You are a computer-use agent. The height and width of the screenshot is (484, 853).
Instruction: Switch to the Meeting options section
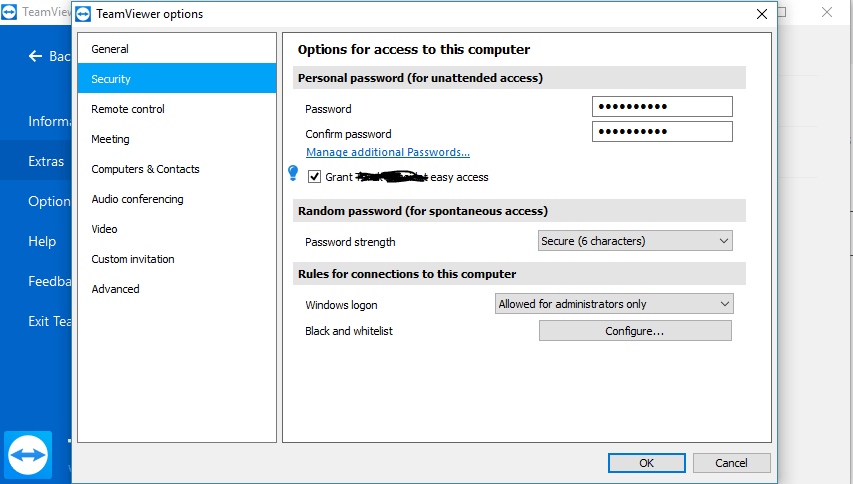(110, 139)
